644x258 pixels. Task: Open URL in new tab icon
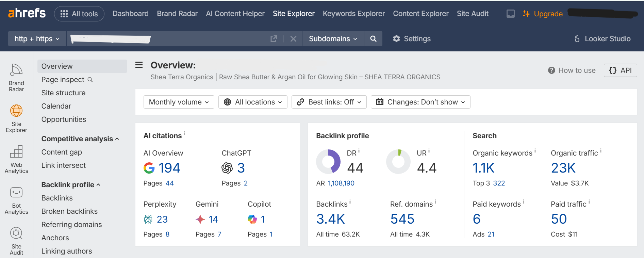point(274,39)
